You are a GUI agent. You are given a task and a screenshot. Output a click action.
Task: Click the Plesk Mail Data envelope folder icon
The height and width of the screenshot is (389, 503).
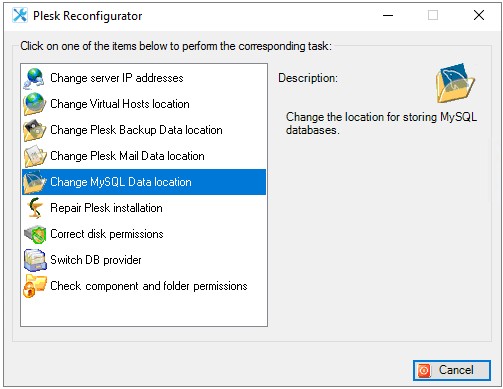coord(34,156)
